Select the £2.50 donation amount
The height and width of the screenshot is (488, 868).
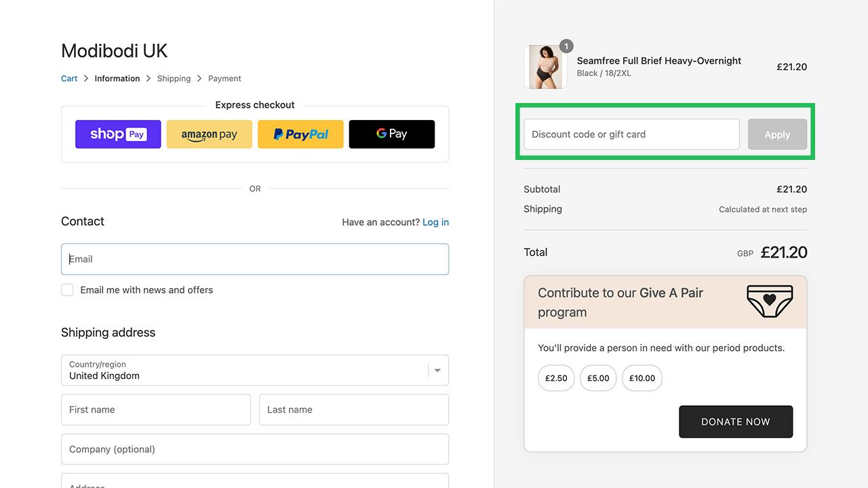click(x=556, y=378)
